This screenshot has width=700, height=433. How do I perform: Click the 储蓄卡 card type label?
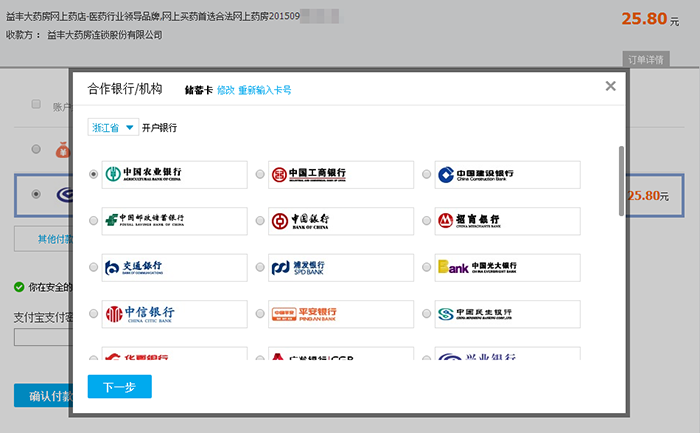(199, 90)
